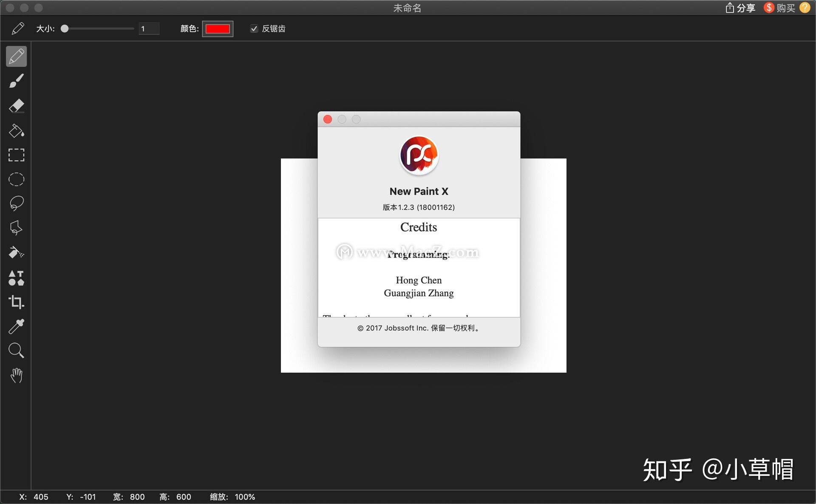Select the Polygonal lasso tool
Viewport: 816px width, 504px height.
coord(16,228)
